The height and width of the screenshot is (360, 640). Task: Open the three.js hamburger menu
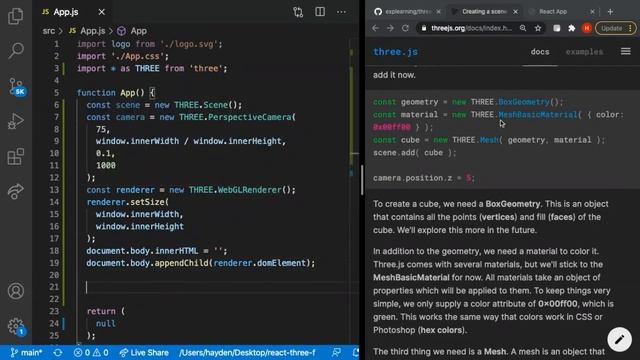[626, 51]
